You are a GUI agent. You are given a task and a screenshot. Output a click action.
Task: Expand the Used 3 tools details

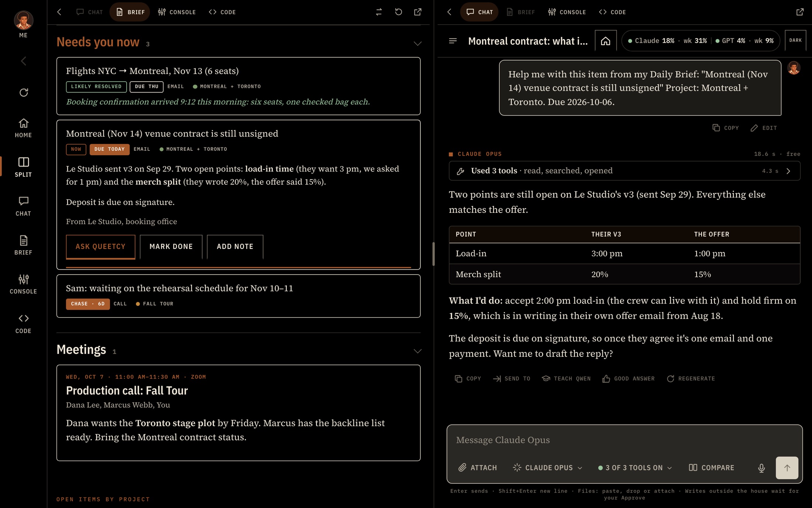(x=625, y=171)
